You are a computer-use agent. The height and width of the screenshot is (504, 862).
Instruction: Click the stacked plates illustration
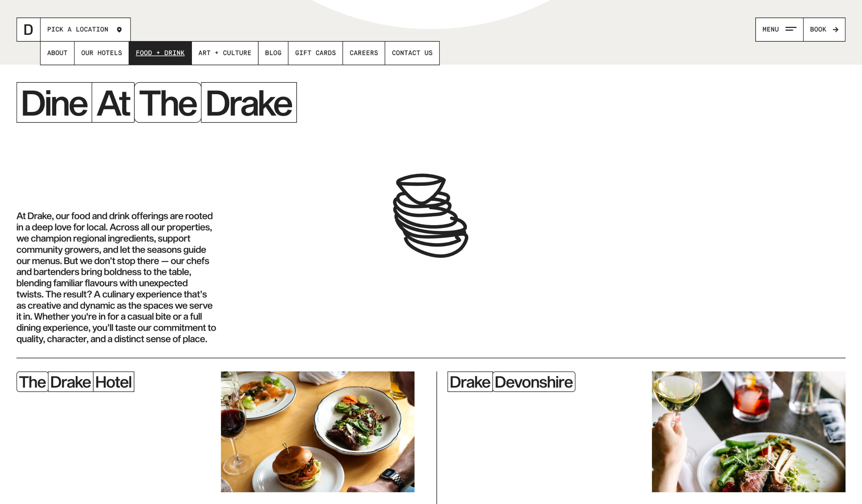pos(430,216)
